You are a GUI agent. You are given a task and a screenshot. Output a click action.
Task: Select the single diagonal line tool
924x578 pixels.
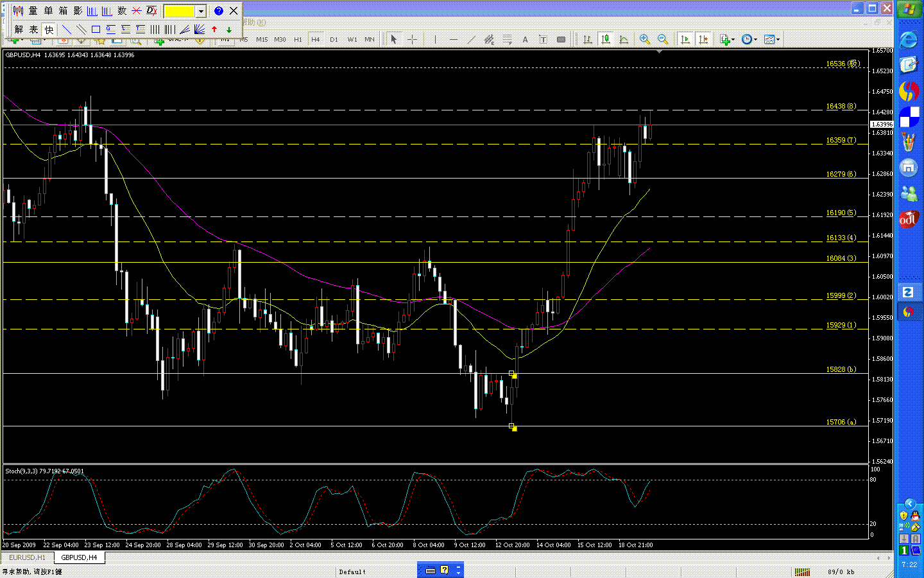tap(66, 30)
